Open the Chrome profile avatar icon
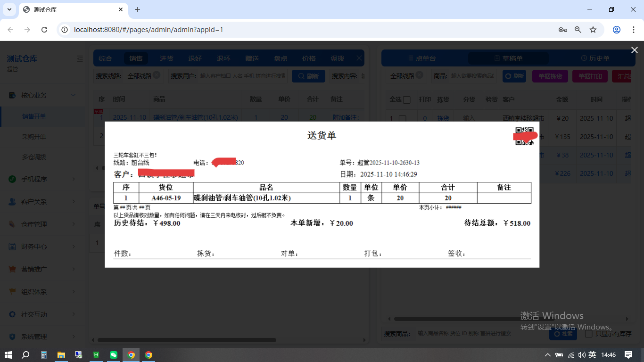 [616, 30]
